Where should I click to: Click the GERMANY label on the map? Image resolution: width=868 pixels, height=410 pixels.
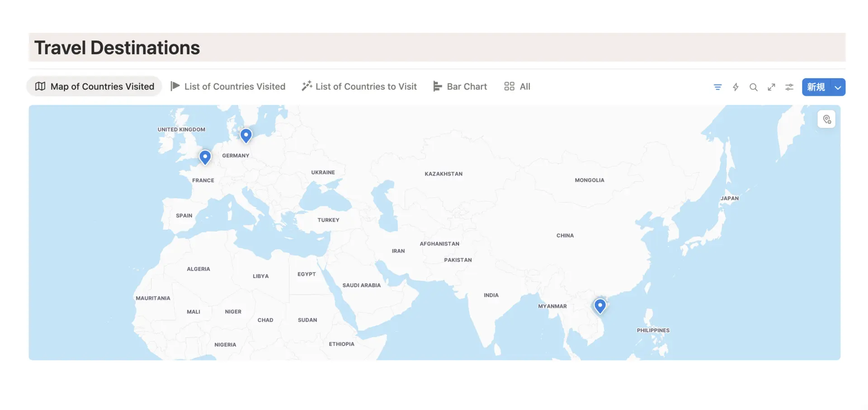coord(236,156)
